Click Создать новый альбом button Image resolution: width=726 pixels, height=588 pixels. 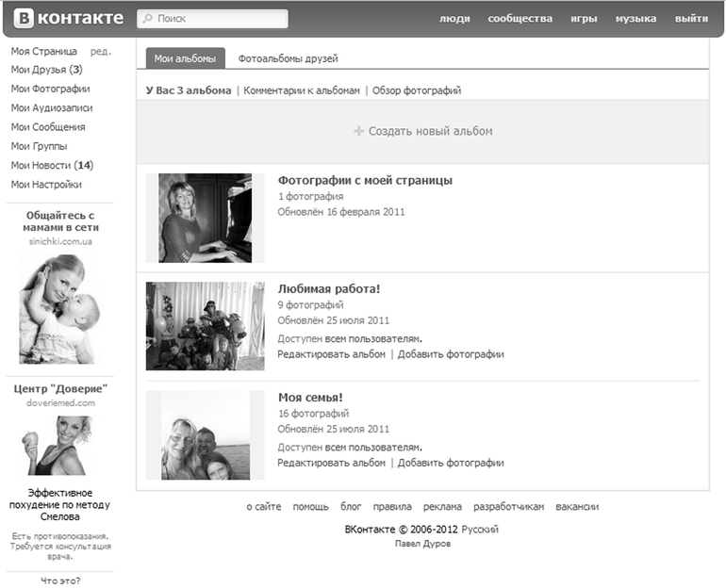[x=422, y=131]
